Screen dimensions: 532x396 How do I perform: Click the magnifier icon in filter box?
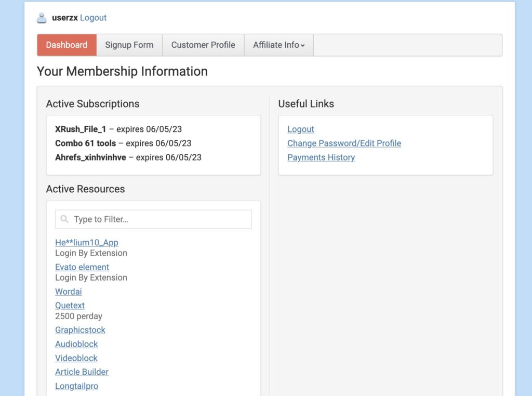pyautogui.click(x=64, y=219)
